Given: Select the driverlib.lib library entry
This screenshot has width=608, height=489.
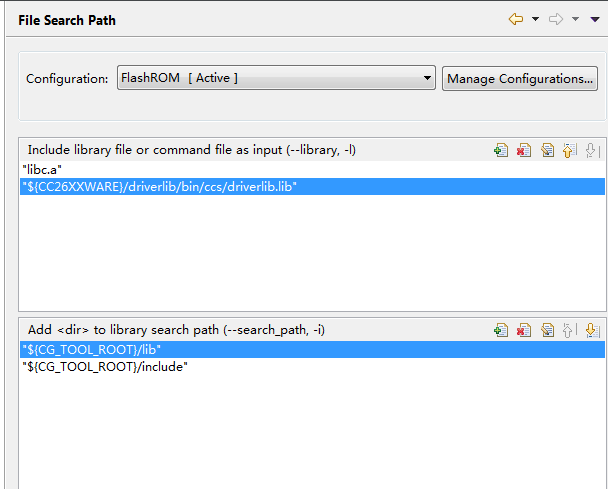Looking at the screenshot, I should pyautogui.click(x=313, y=187).
